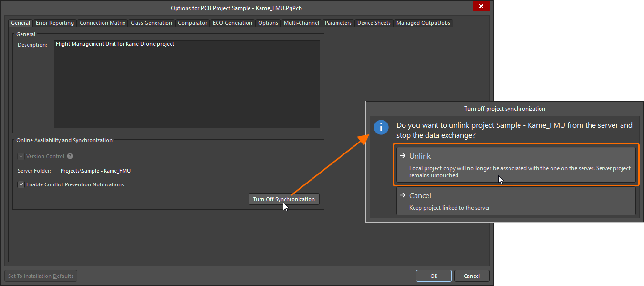
Task: Choose Unlink to detach project from server
Action: click(x=516, y=165)
